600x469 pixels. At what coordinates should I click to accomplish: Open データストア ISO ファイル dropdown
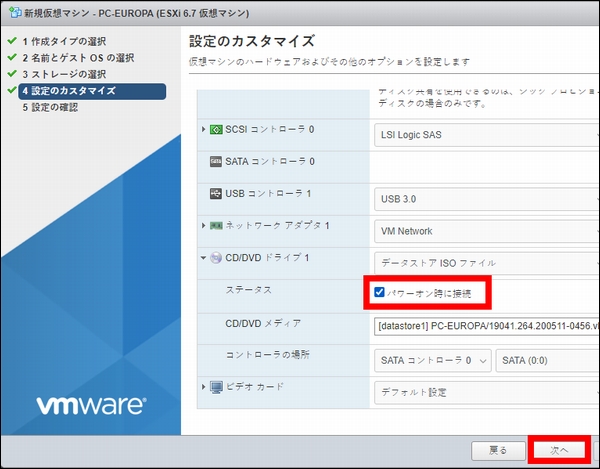click(487, 263)
